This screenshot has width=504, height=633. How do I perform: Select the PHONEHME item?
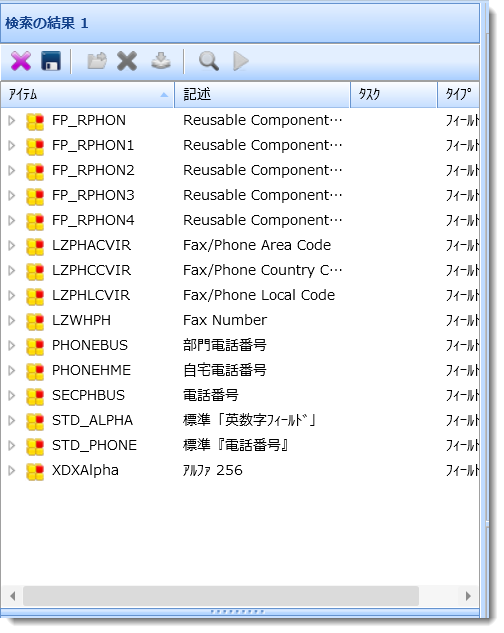91,371
